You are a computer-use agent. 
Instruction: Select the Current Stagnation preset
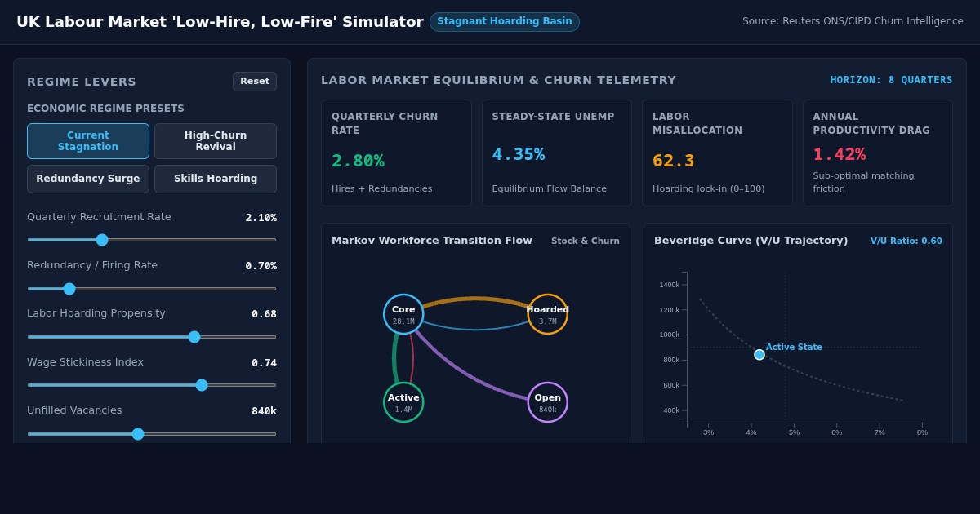(x=88, y=141)
